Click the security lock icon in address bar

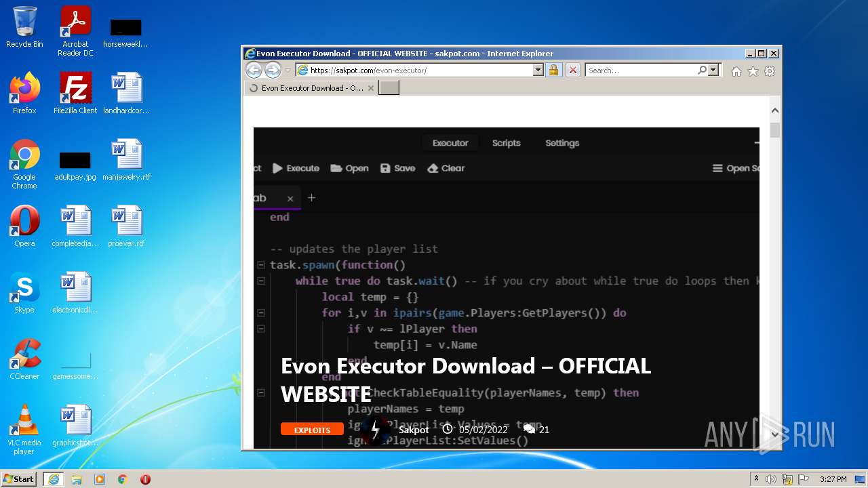tap(554, 70)
